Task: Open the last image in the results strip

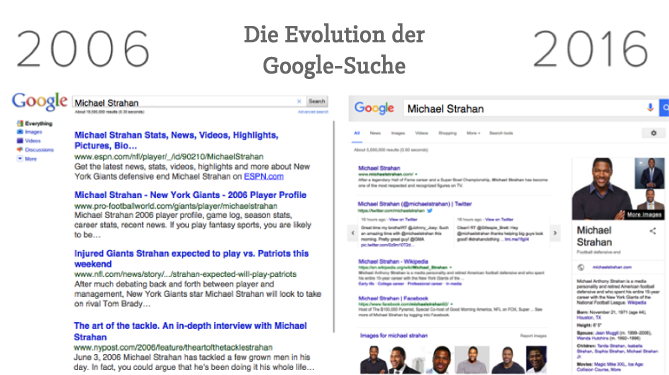Action: [x=536, y=360]
